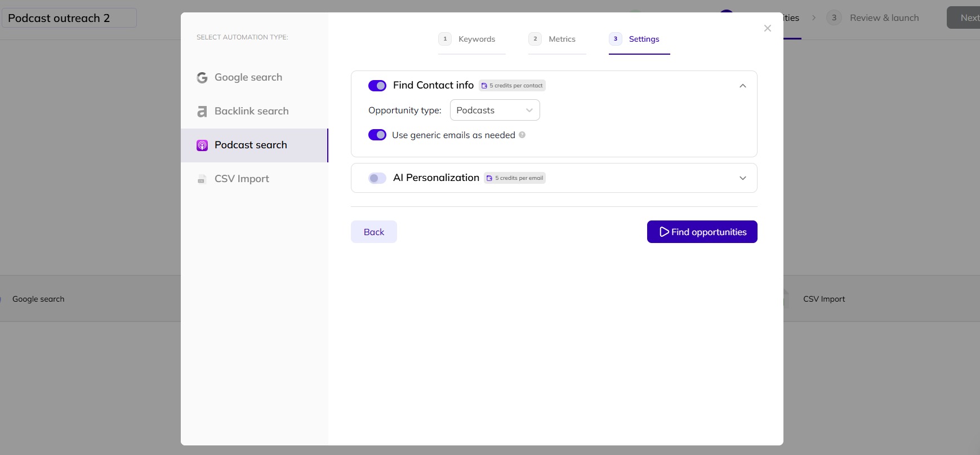Turn off generic emails toggle
The height and width of the screenshot is (455, 980).
tap(377, 135)
